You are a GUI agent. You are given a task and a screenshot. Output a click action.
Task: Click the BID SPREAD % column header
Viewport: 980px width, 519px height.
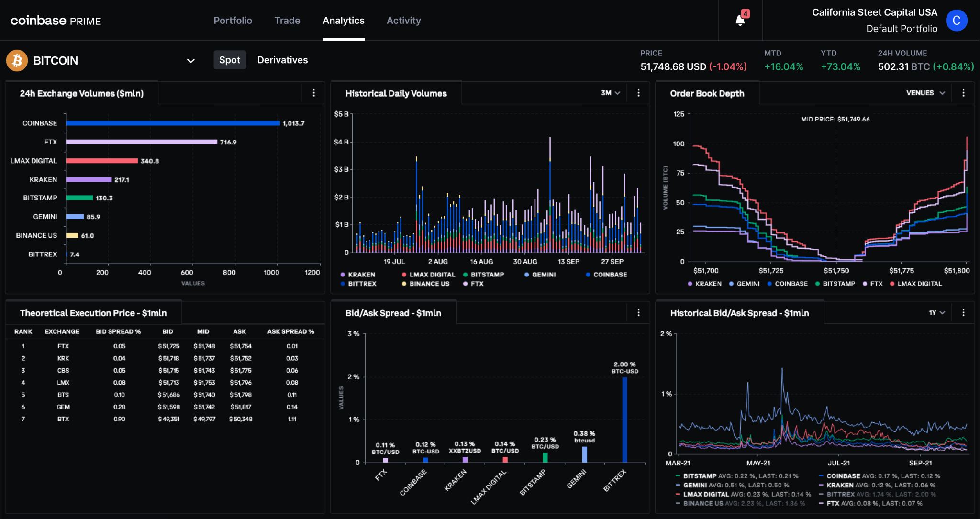(x=118, y=331)
